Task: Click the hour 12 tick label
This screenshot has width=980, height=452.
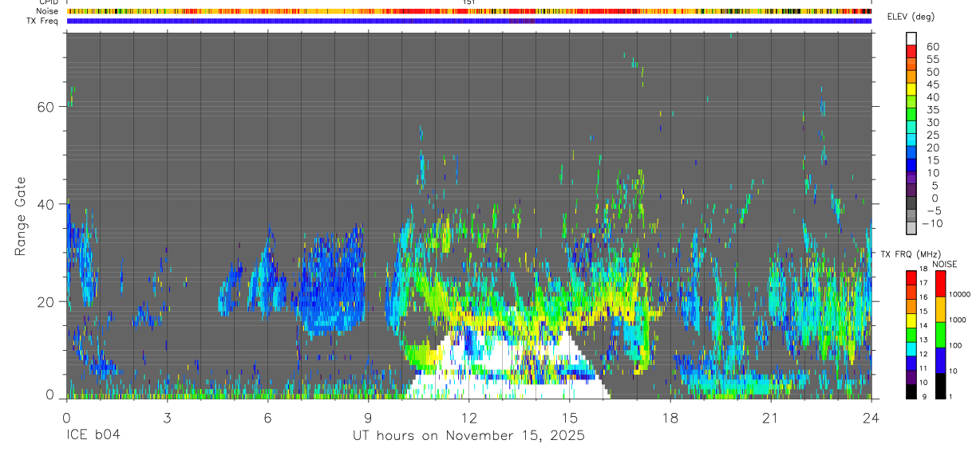Action: point(469,418)
